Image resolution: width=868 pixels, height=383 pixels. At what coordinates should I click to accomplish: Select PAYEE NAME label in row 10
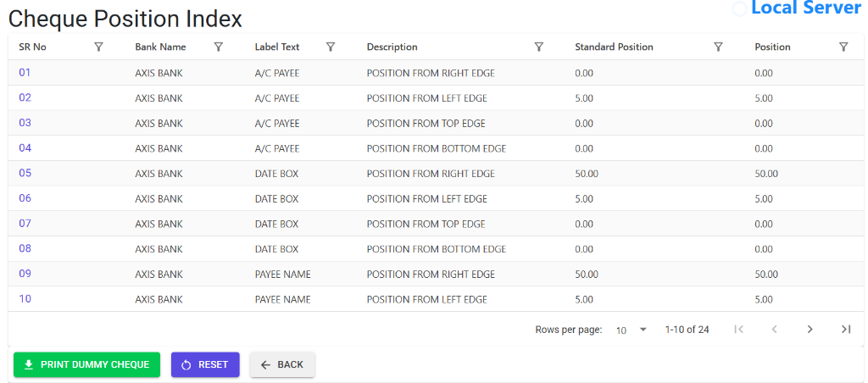click(x=282, y=299)
